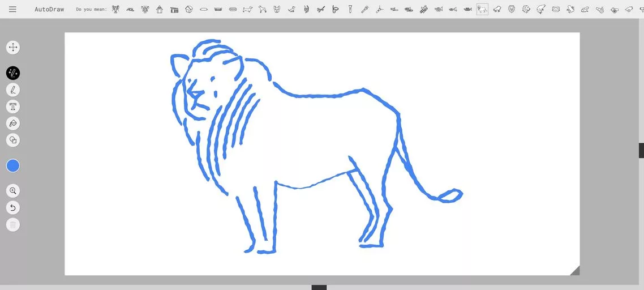The width and height of the screenshot is (644, 290).
Task: Open the blue color picker
Action: [x=13, y=166]
